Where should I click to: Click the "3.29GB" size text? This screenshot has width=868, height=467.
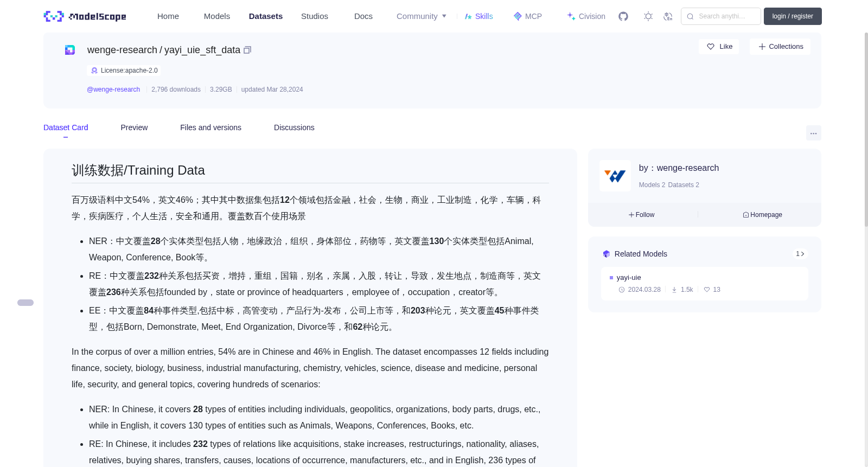221,89
